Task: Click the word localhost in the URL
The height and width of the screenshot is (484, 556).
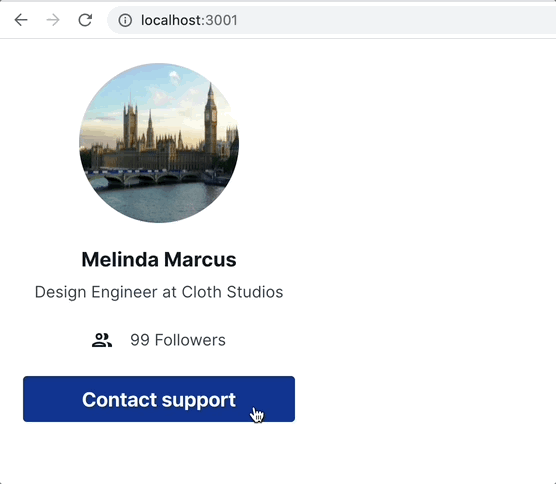Action: pyautogui.click(x=171, y=20)
